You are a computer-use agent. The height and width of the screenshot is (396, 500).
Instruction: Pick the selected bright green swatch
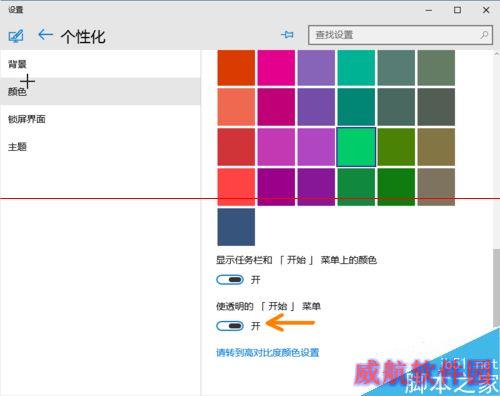[356, 147]
